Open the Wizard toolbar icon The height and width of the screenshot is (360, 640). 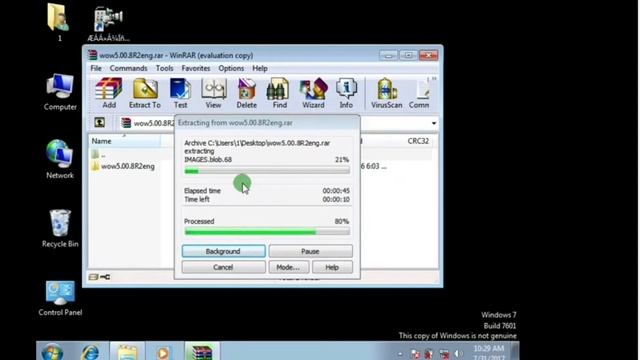tap(313, 93)
